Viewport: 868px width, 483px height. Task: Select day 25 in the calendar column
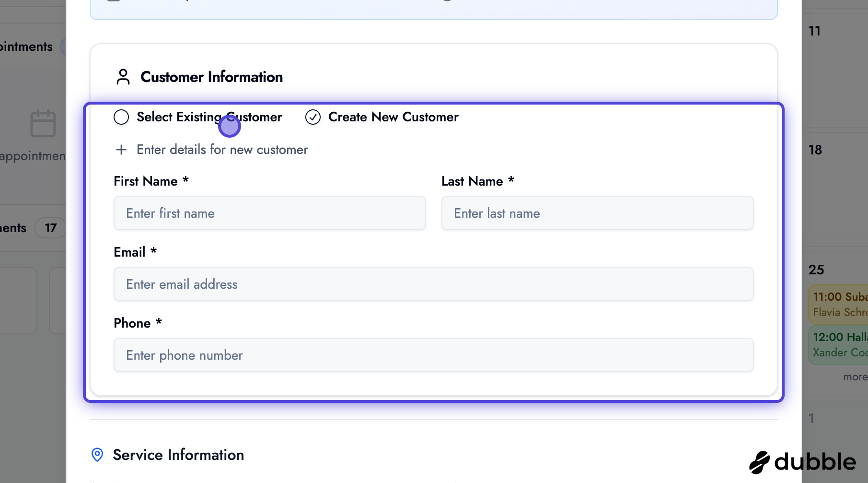(x=816, y=269)
